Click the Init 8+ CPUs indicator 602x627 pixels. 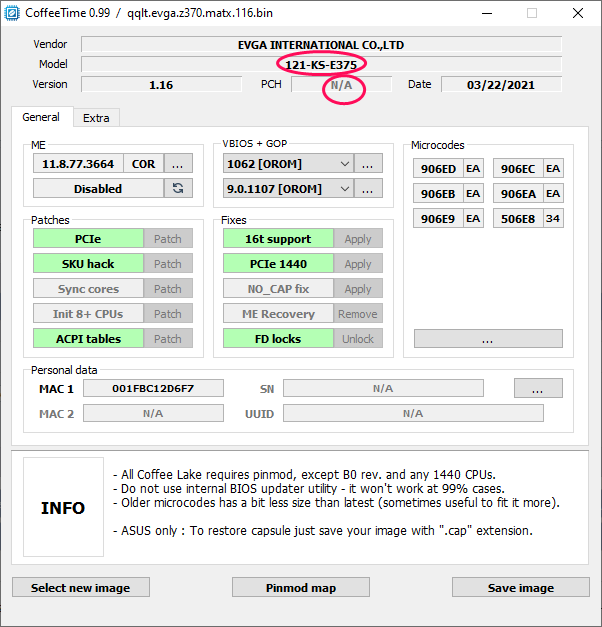[x=88, y=314]
